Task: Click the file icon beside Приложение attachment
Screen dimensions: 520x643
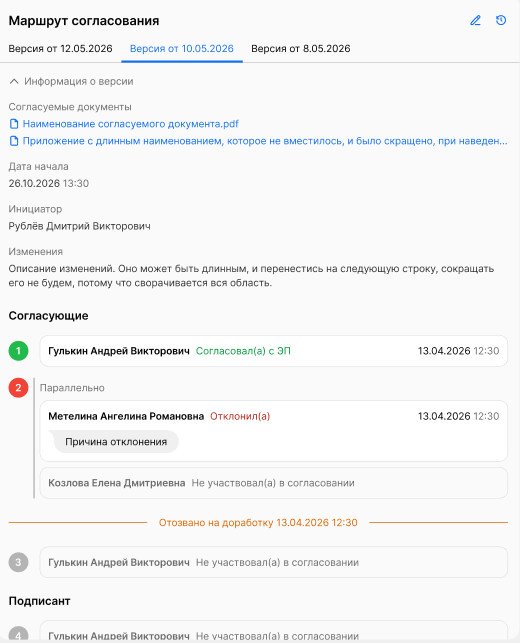Action: (14, 141)
